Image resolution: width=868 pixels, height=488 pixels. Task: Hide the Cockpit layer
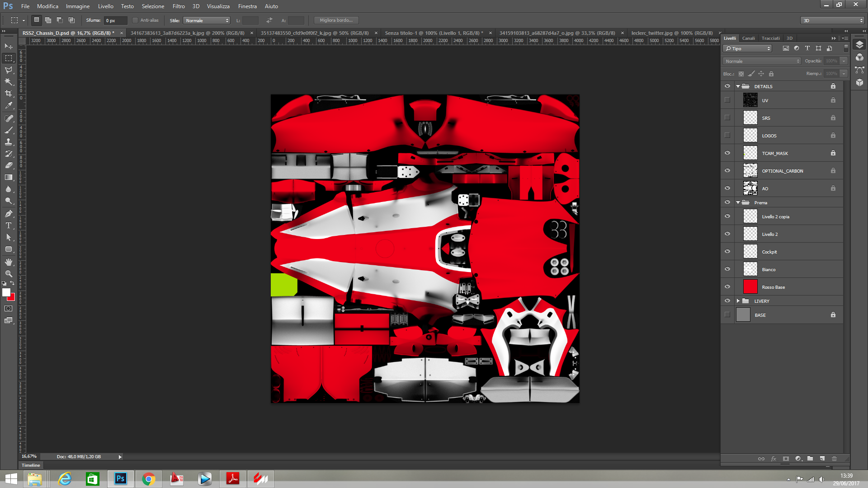[727, 252]
